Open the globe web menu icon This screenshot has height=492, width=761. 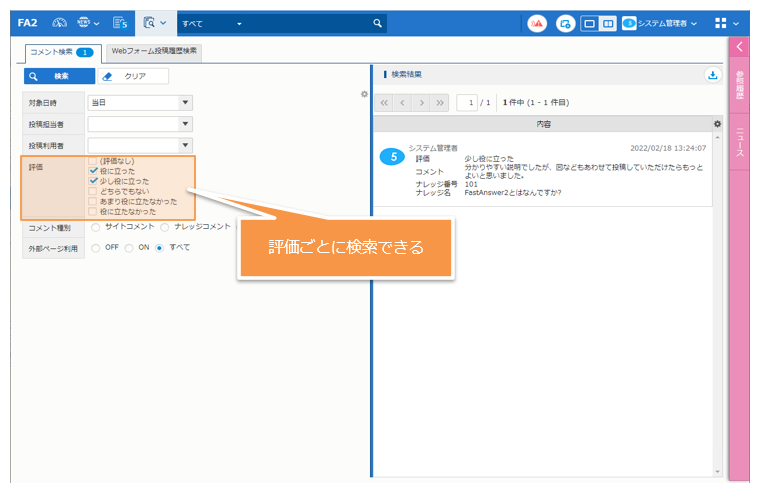coord(84,22)
